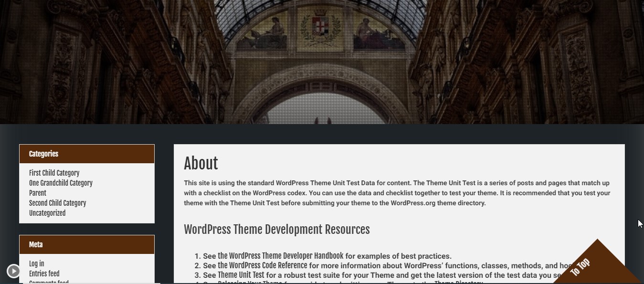Click the To Top corner ribbon
The image size is (644, 284).
[x=581, y=267]
